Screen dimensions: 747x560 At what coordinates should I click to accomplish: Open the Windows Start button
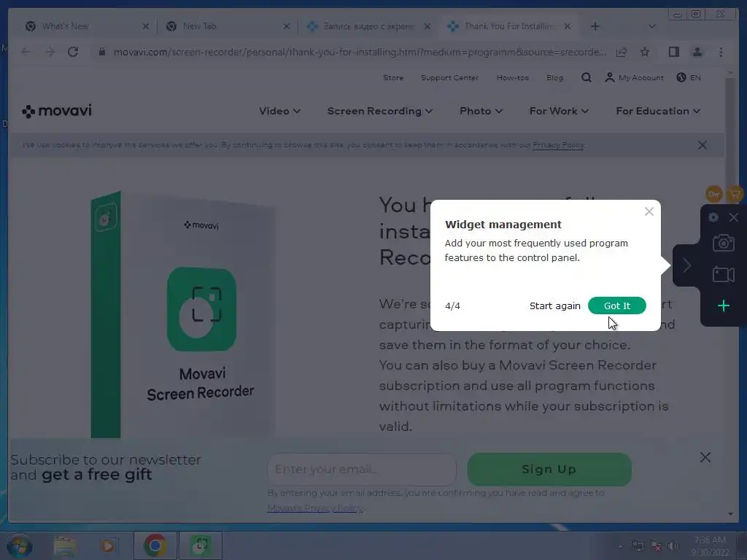coord(20,545)
